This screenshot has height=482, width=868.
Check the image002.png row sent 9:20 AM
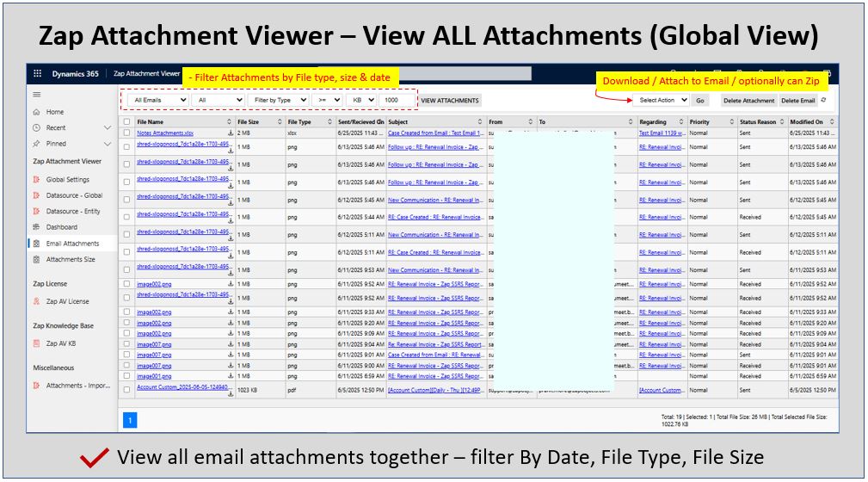(x=127, y=323)
